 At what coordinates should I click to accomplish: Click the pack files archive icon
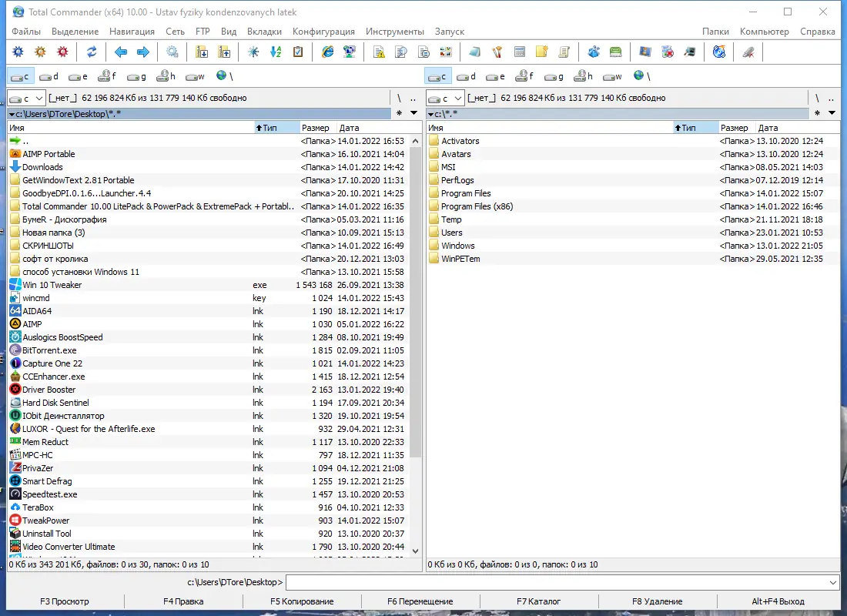click(x=202, y=52)
